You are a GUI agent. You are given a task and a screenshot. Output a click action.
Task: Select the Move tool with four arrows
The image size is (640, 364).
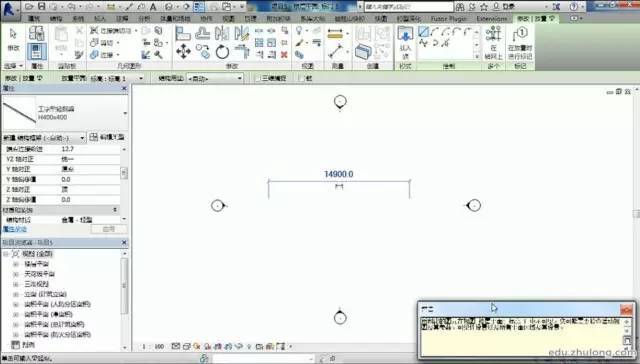[183, 52]
